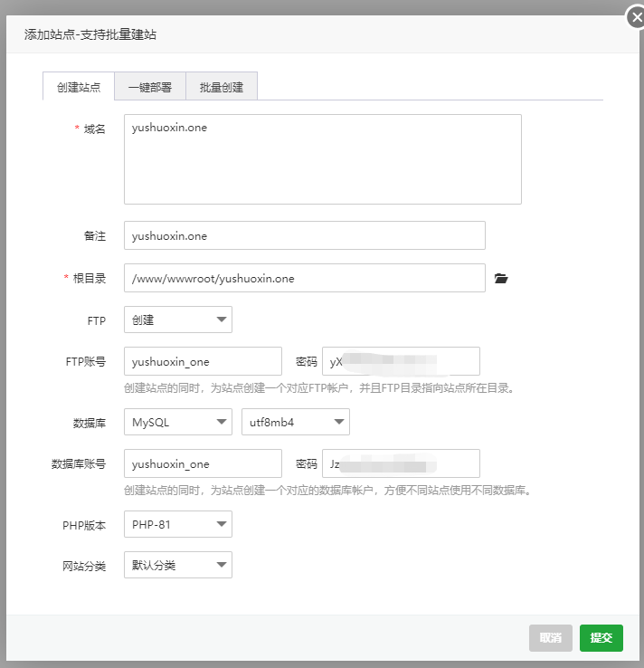Focus the database 密码 password field
Screen dimensions: 644x668
pos(401,463)
